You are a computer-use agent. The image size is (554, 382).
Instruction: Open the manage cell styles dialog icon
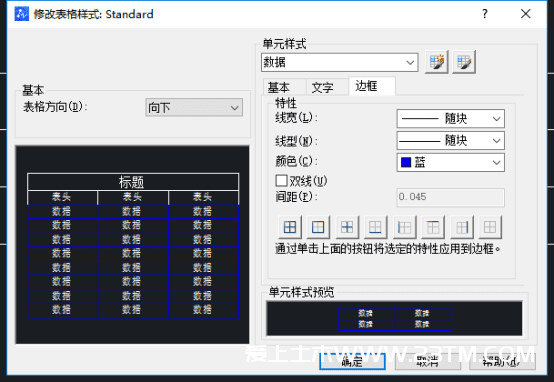464,62
